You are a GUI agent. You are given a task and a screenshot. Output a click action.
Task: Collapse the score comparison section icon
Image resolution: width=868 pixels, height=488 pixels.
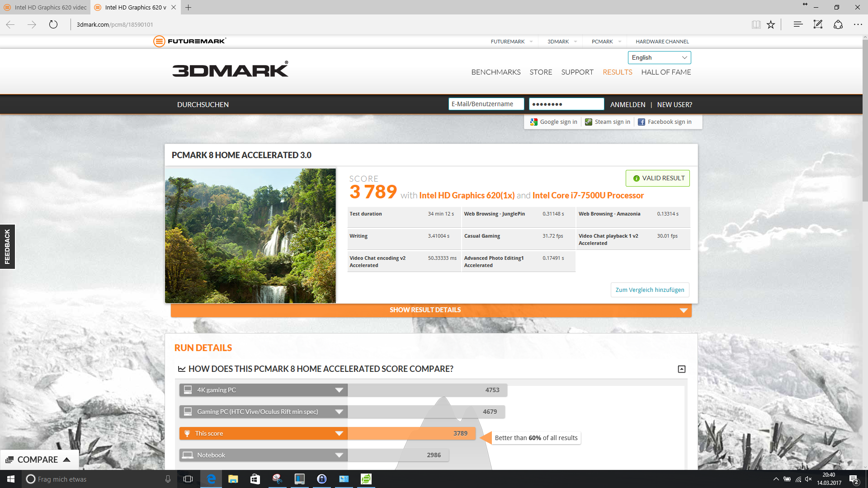tap(682, 369)
